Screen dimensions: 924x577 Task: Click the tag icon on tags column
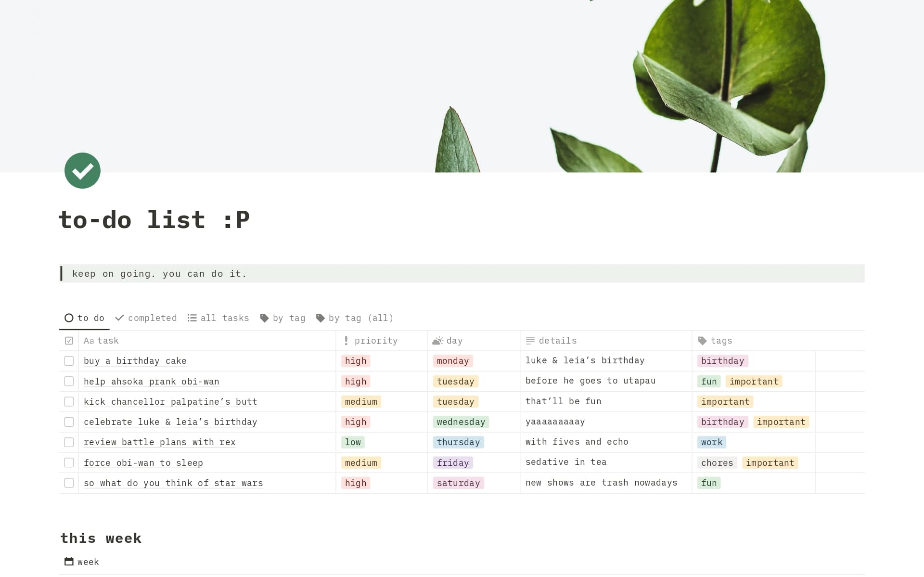coord(702,340)
